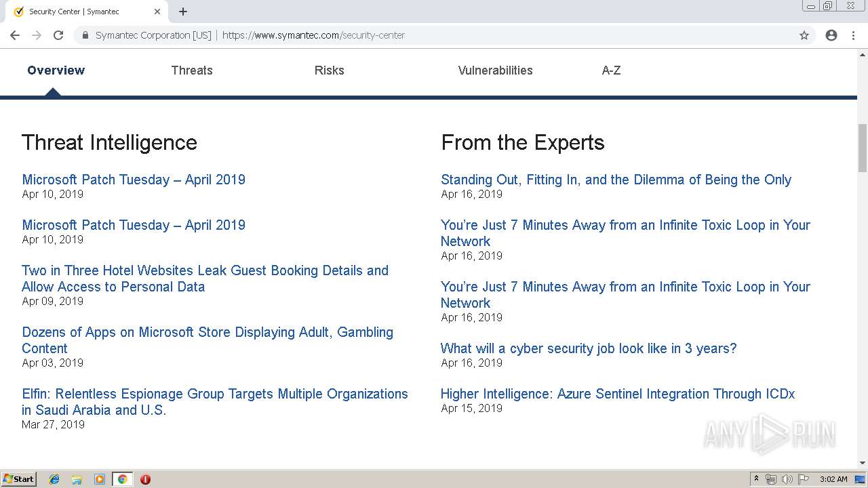868x488 pixels.
Task: Open the volume speaker tray icon
Action: tap(787, 479)
